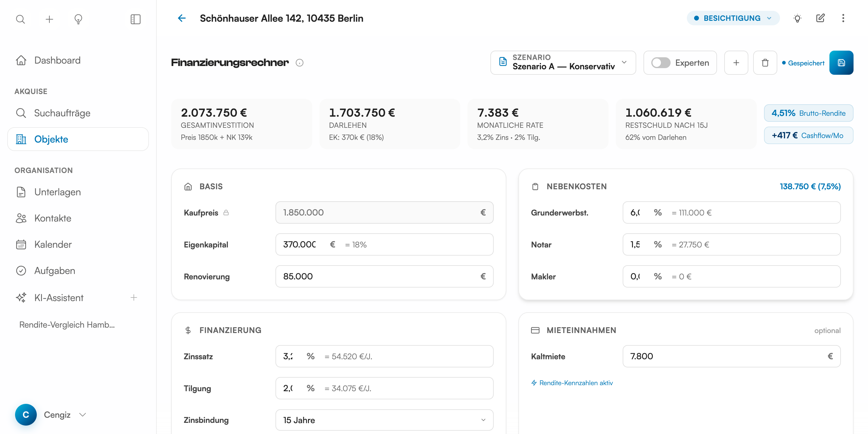Delete the scenario using the trash icon
This screenshot has height=434, width=868.
(x=765, y=62)
